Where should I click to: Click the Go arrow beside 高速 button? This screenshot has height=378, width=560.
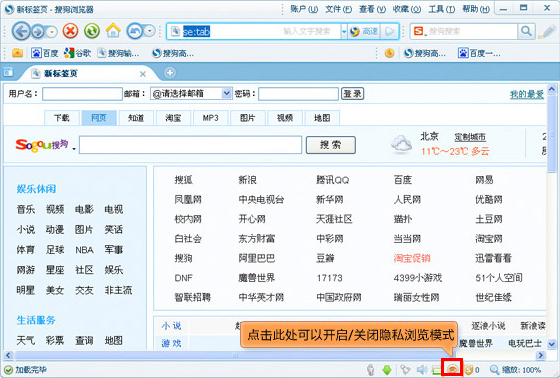(x=390, y=32)
